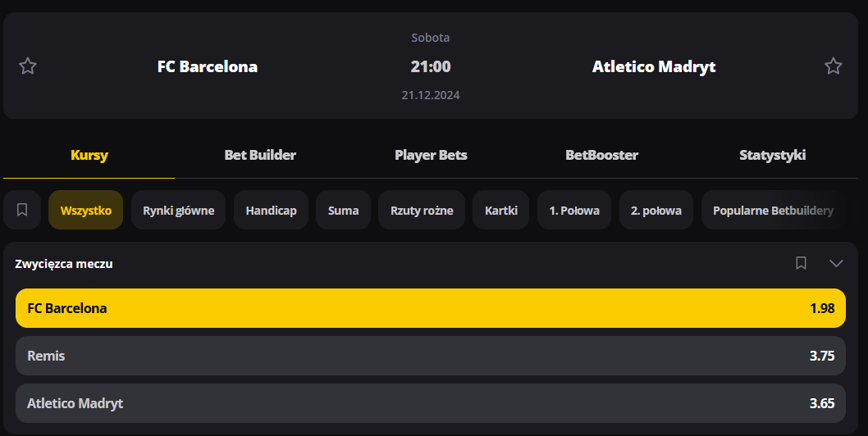Show 1. Połowa markets

point(574,211)
